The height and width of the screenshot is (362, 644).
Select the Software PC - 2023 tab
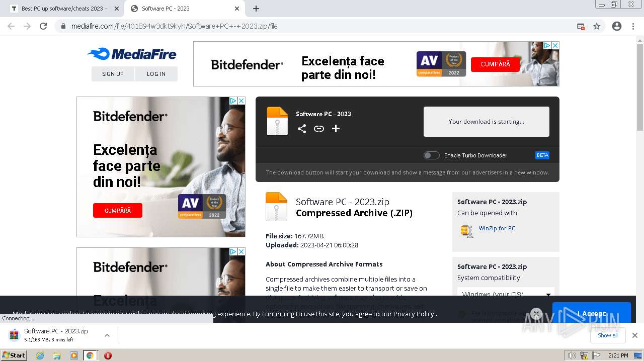point(185,9)
